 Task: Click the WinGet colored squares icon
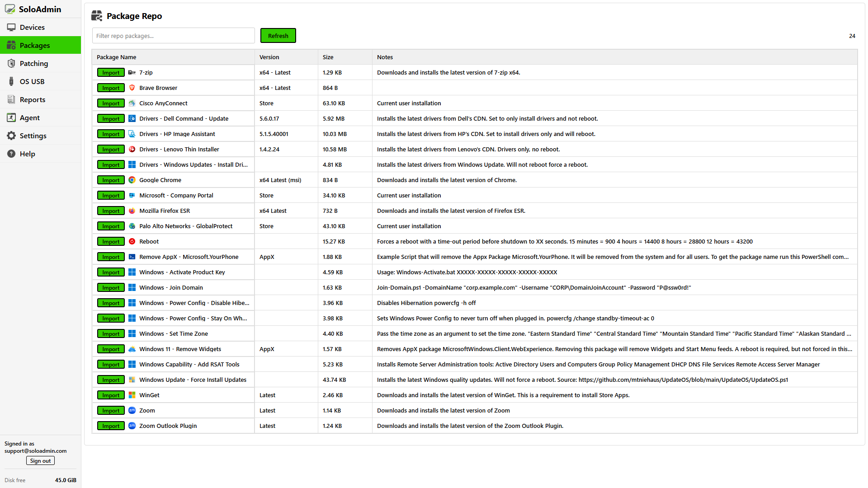coord(132,395)
